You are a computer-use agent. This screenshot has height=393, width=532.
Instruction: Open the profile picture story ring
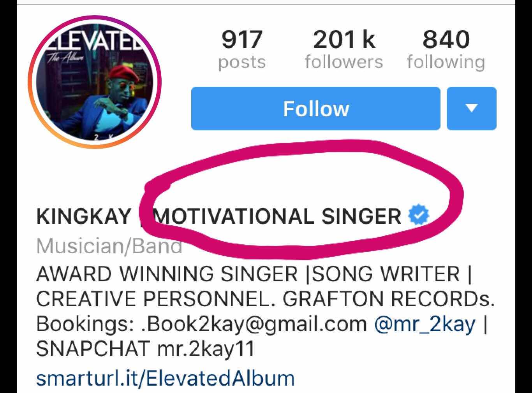point(95,82)
